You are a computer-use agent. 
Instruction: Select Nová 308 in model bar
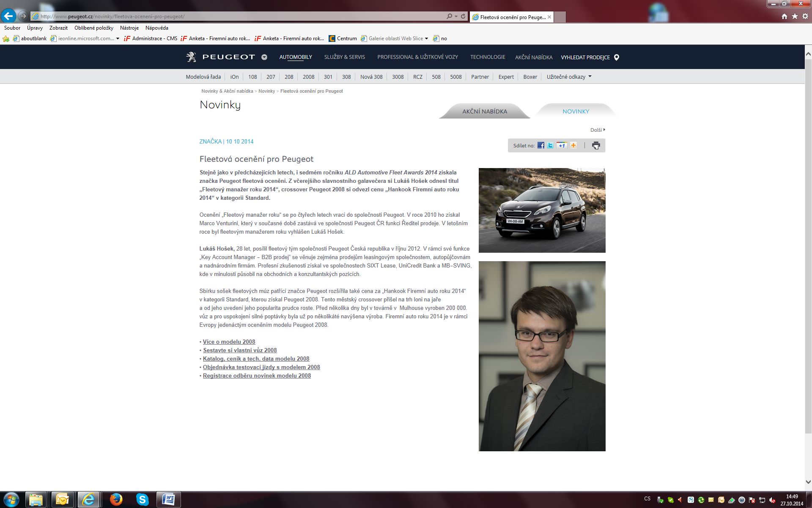[371, 77]
